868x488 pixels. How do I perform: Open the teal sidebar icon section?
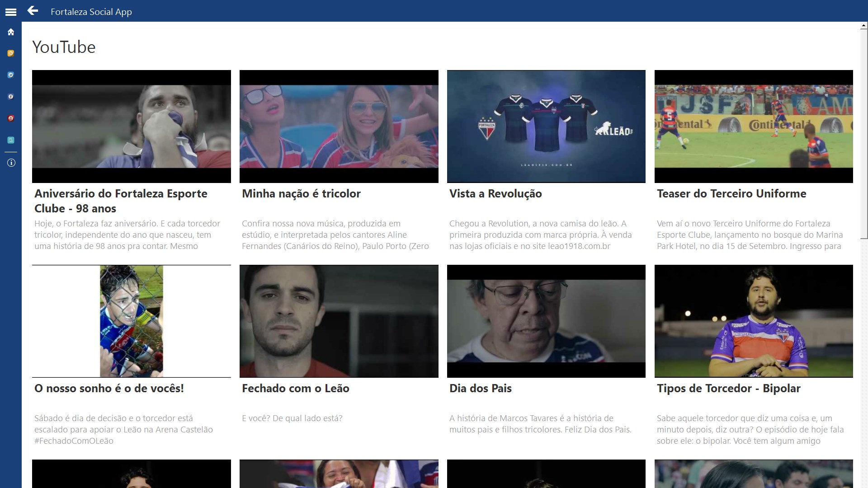click(11, 140)
